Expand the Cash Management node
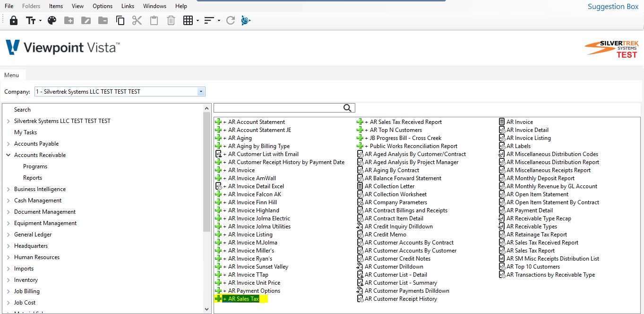This screenshot has height=314, width=644. click(x=9, y=201)
